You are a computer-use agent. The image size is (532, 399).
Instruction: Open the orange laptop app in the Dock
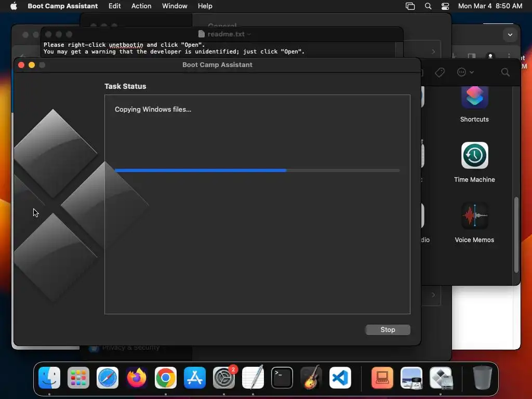click(x=382, y=378)
